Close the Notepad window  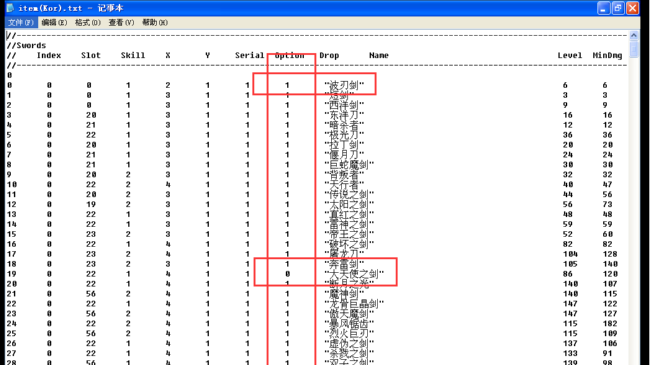[632, 8]
